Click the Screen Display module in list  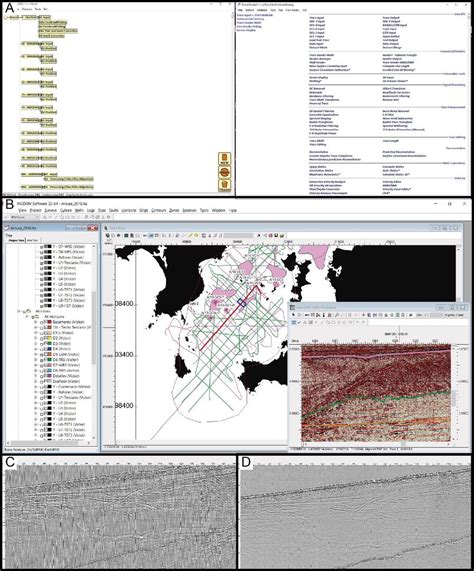(319, 78)
